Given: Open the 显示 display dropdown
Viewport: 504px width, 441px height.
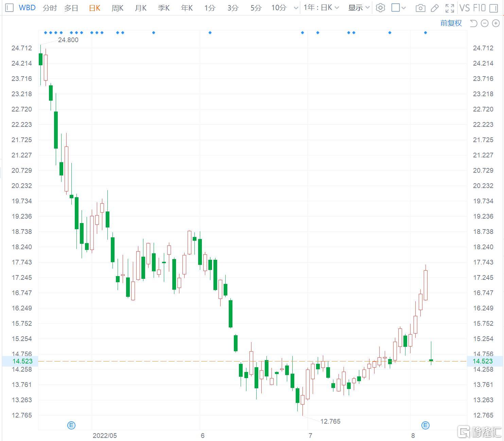Looking at the screenshot, I should (359, 7).
